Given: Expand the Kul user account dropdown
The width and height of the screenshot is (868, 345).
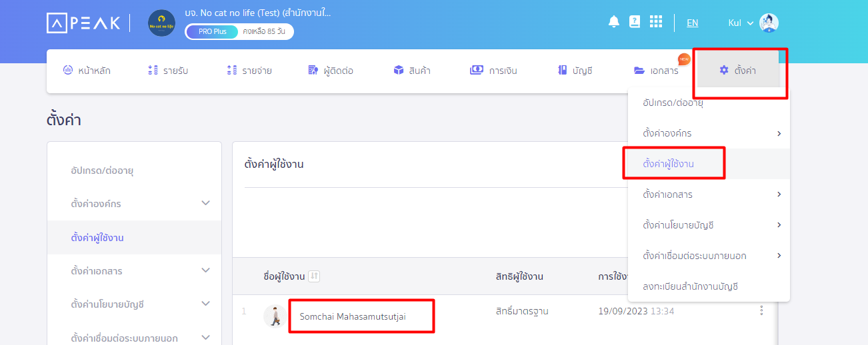Looking at the screenshot, I should pos(741,23).
